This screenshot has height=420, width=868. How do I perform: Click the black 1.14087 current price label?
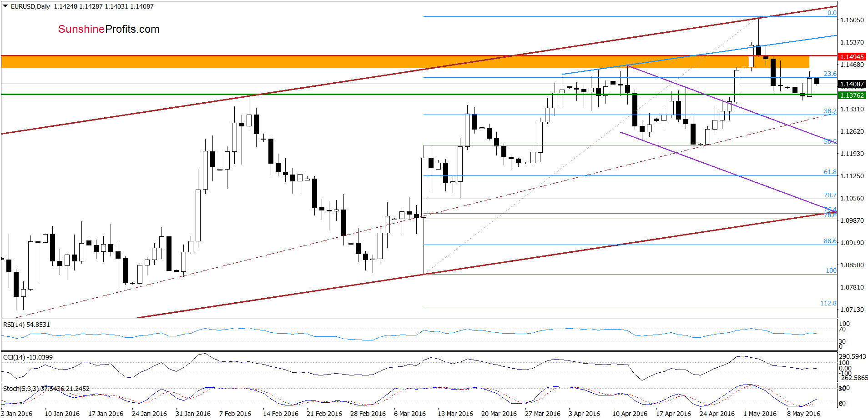[x=852, y=84]
